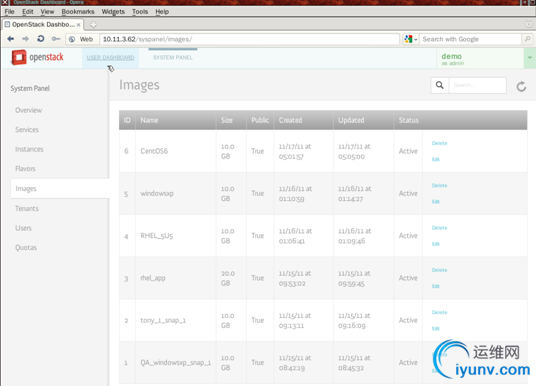Click the address bar URL field
Image resolution: width=536 pixels, height=386 pixels.
(250, 39)
